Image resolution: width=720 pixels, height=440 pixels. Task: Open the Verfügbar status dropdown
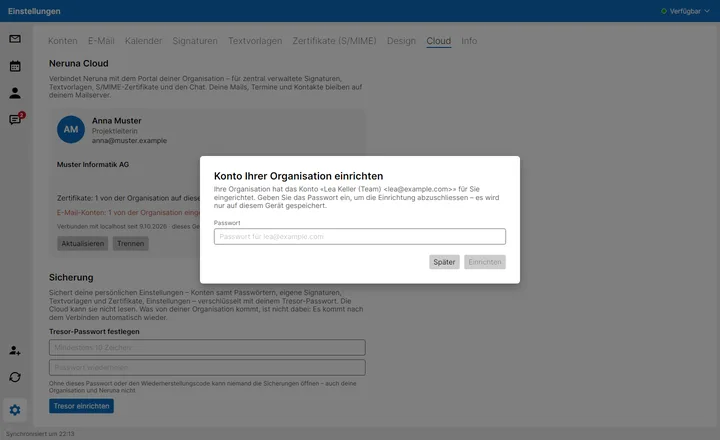[x=685, y=11]
